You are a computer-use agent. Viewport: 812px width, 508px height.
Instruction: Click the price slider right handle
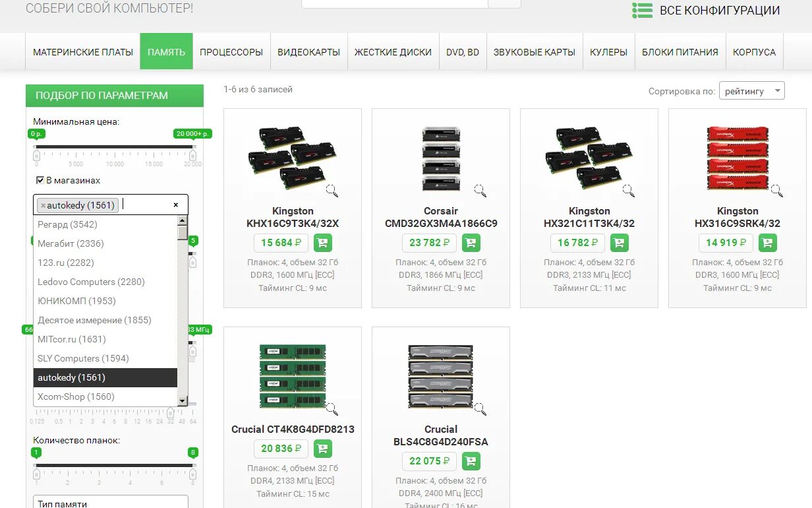tap(192, 155)
